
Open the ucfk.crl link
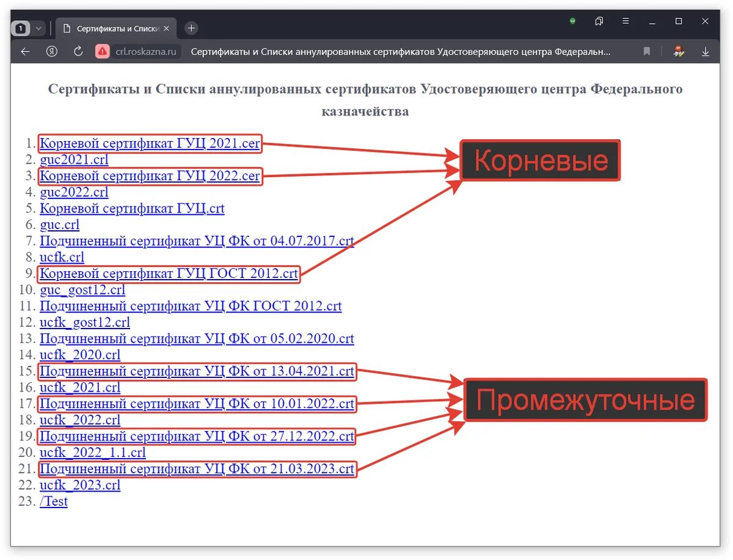click(62, 258)
